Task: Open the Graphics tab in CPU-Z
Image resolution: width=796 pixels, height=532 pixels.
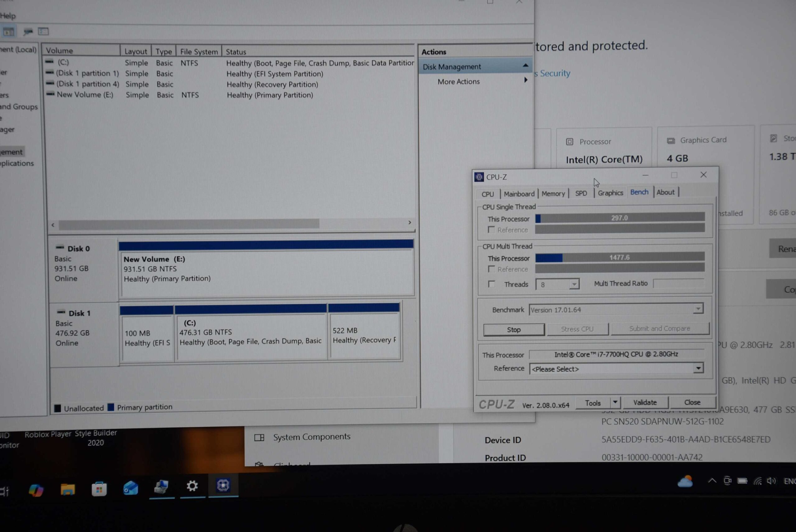Action: (x=610, y=193)
